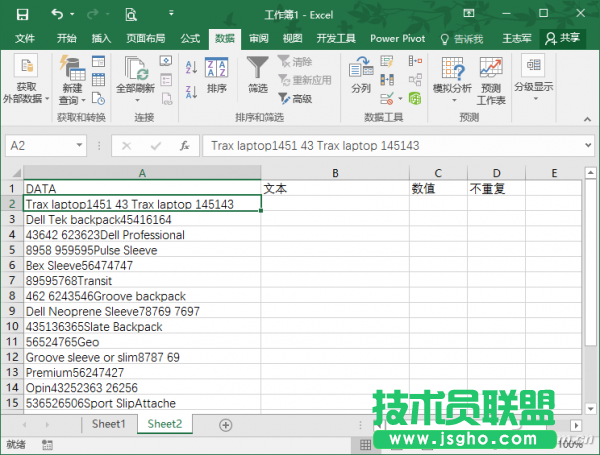Viewport: 600px width, 455px height.
Task: Open the Insert (插入) ribbon tab
Action: [x=101, y=39]
